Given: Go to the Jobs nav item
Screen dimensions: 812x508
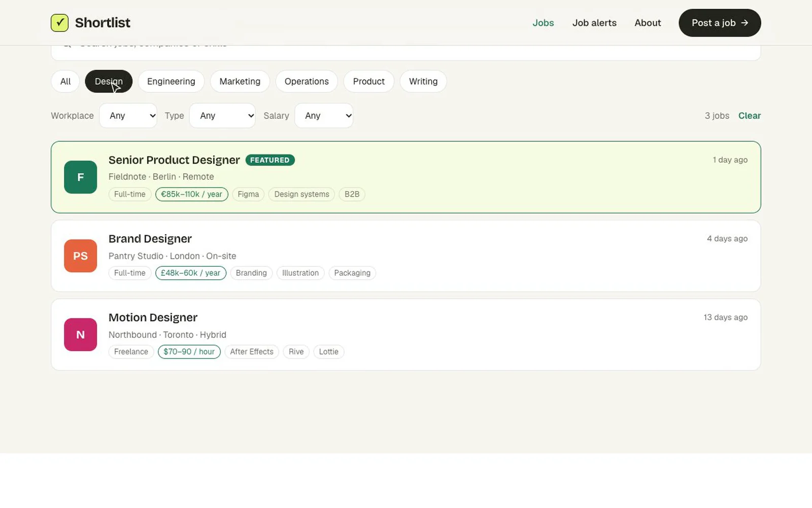Looking at the screenshot, I should [x=543, y=23].
